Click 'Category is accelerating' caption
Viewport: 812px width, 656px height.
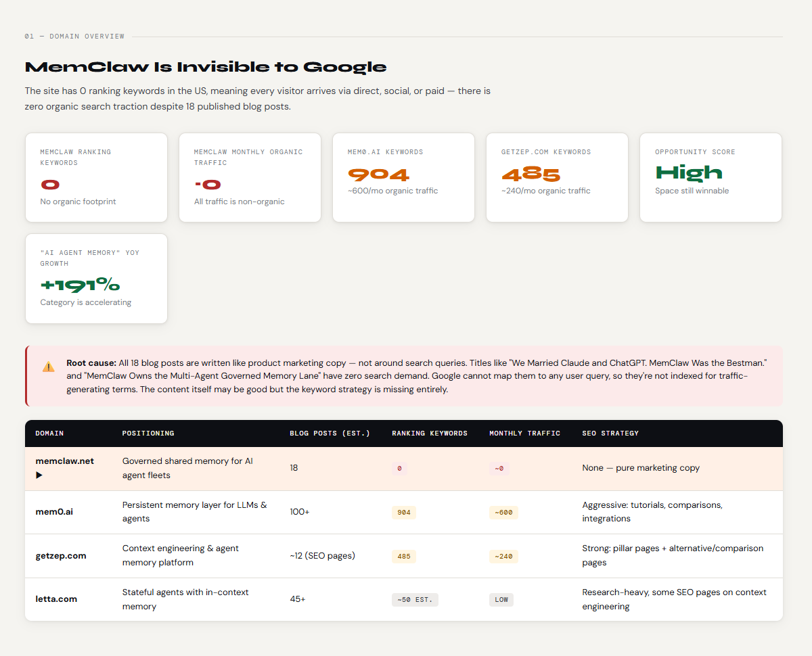coord(85,302)
